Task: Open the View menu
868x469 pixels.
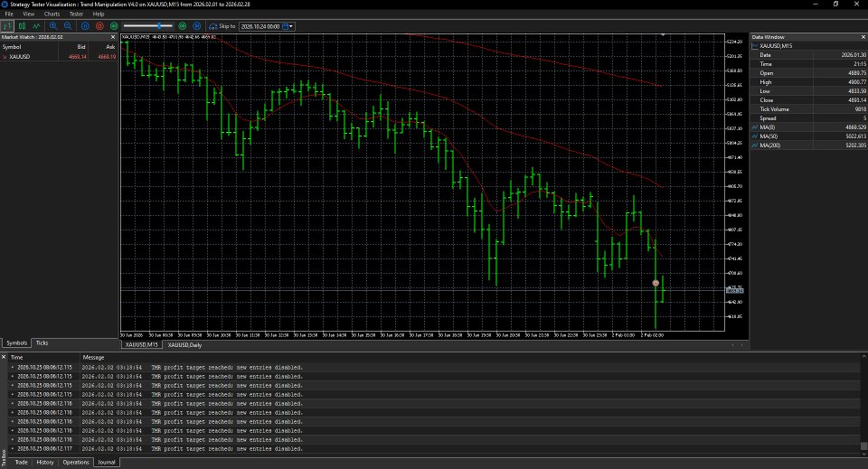Action: [28, 14]
